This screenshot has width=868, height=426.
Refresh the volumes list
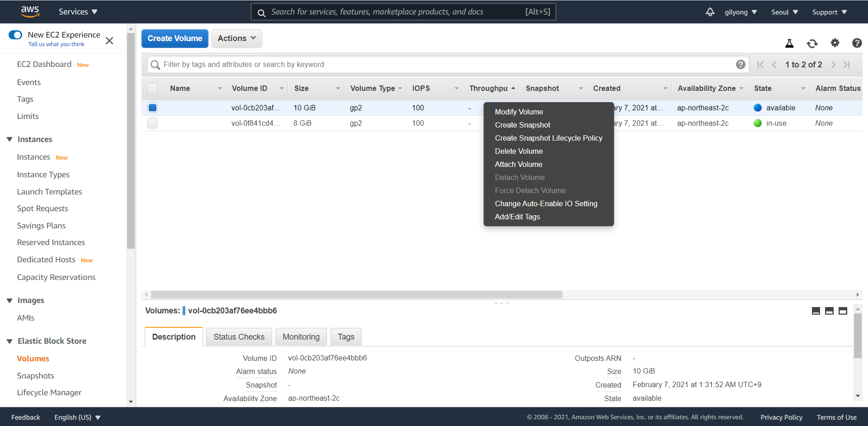click(x=812, y=43)
